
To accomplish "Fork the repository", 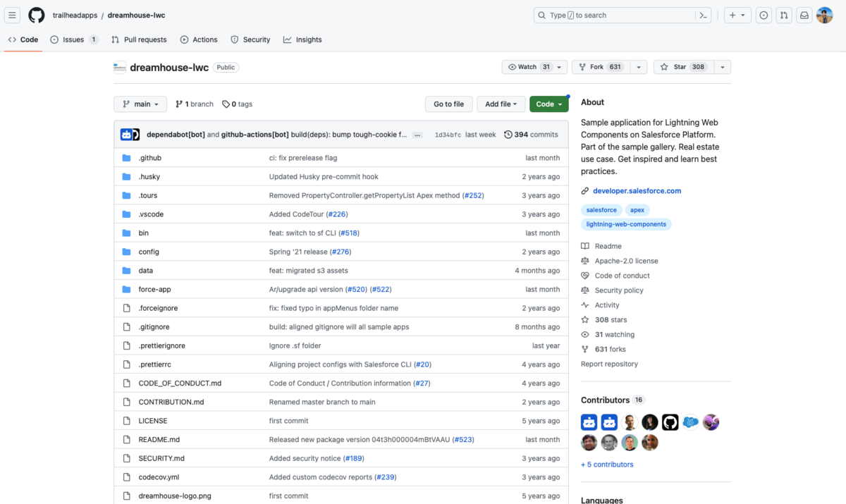I will point(601,67).
